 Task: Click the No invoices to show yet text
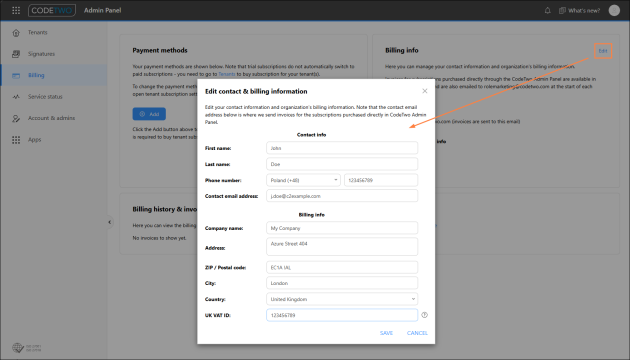point(160,238)
